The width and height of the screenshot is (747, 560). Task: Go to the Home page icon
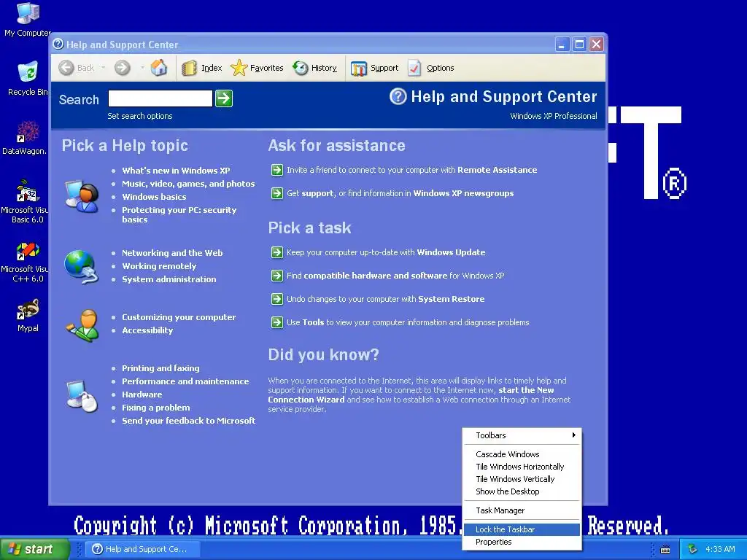click(159, 68)
